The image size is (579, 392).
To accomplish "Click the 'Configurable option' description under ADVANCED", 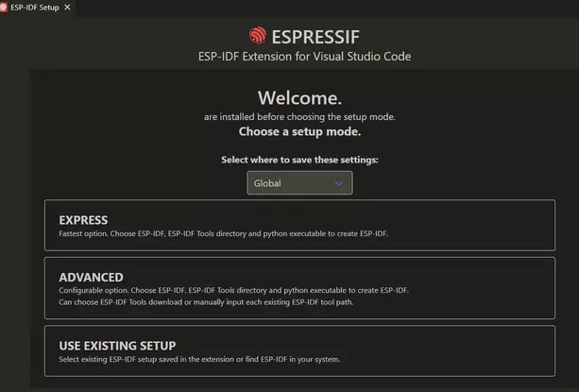I will (233, 291).
